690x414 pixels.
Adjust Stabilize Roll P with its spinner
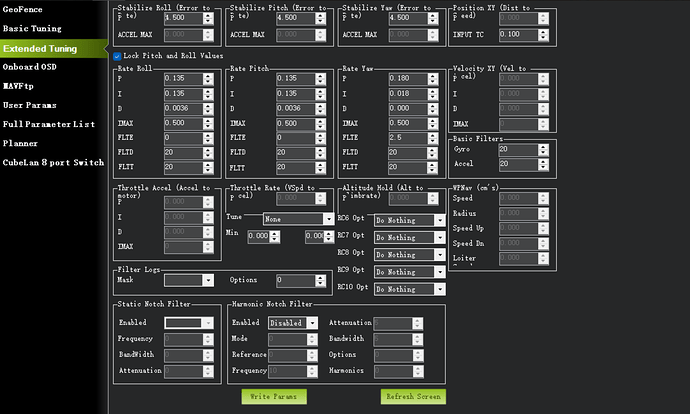click(208, 18)
